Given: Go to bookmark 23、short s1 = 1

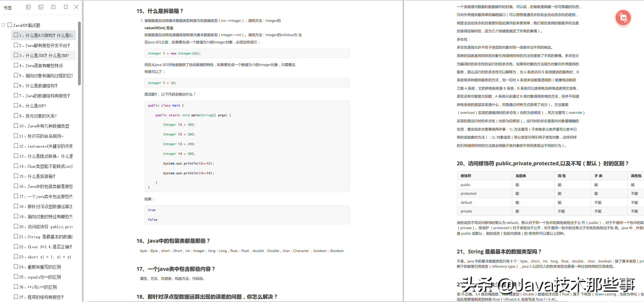Looking at the screenshot, I should [x=43, y=257].
